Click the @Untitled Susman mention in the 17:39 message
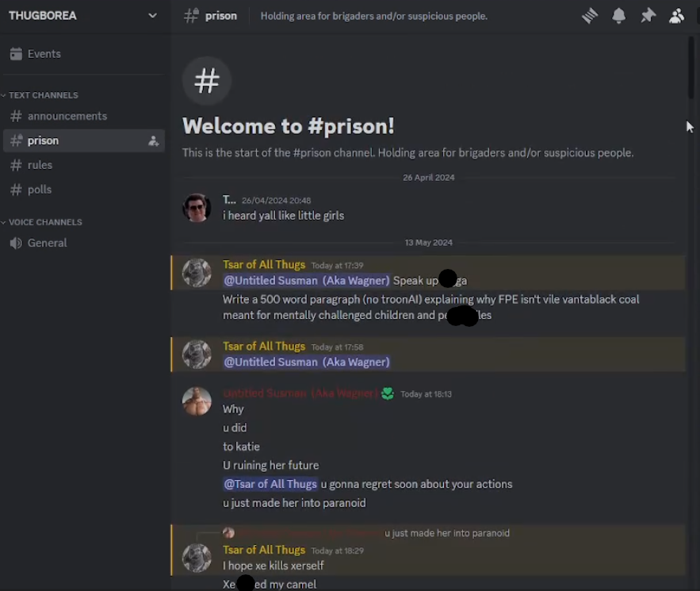Screen dimensions: 700x591 [307, 281]
